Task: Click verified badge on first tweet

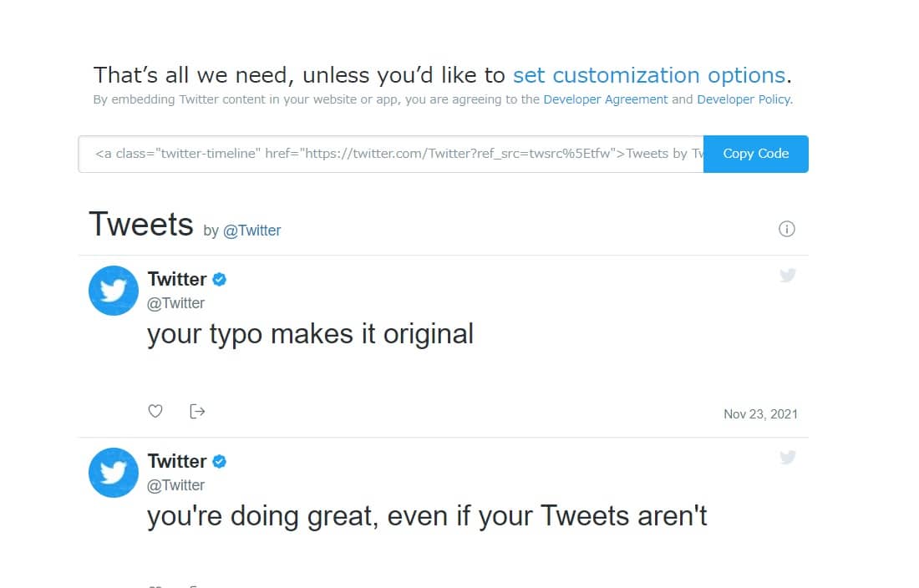Action: point(220,279)
